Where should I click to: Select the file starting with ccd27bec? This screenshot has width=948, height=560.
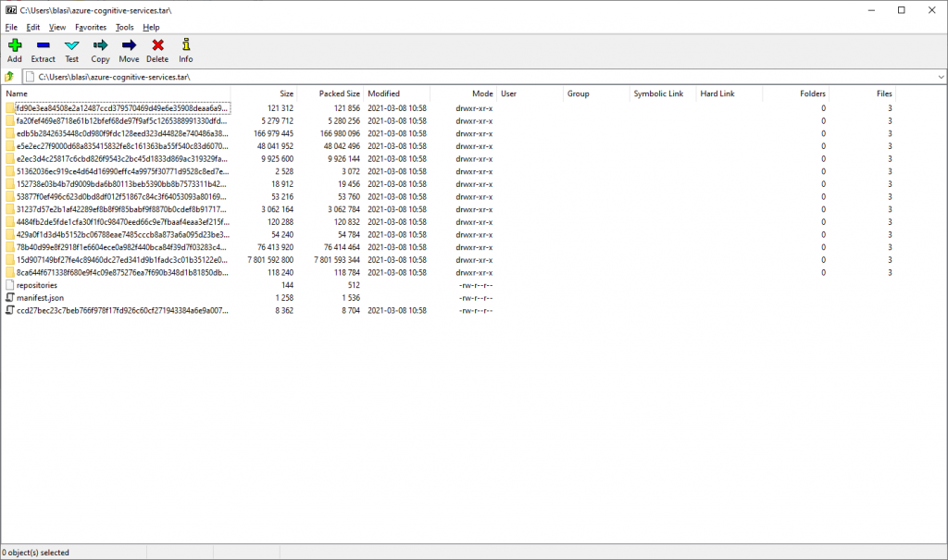tap(120, 311)
